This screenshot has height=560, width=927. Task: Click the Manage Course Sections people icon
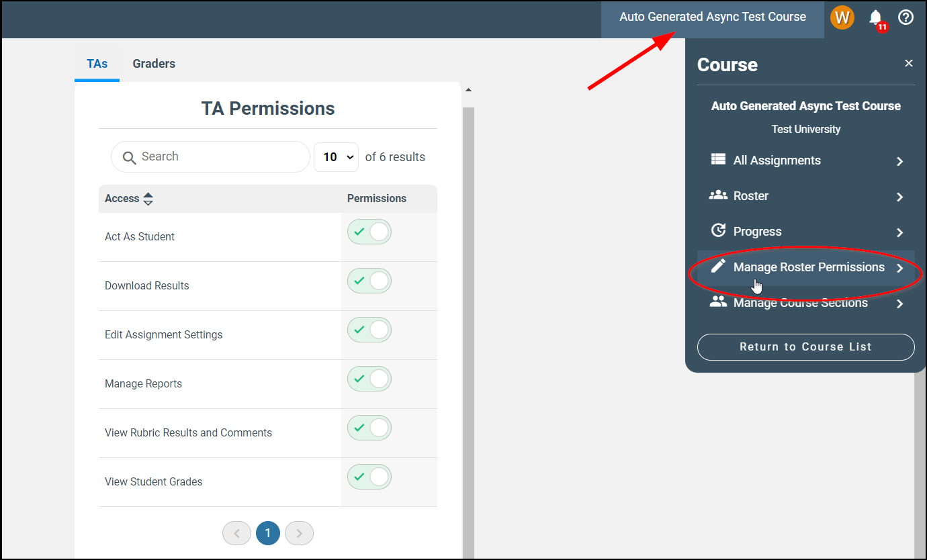(718, 301)
